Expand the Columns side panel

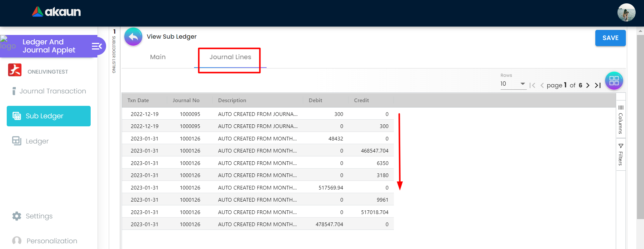pos(620,119)
